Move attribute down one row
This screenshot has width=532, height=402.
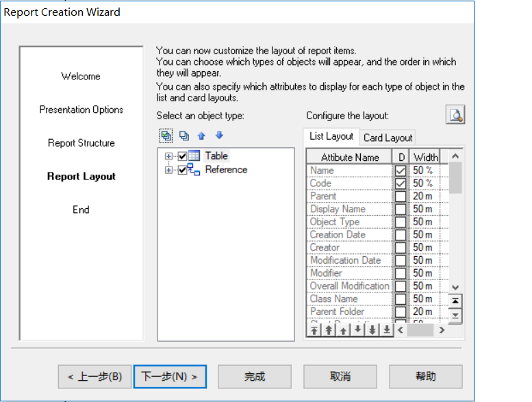click(357, 330)
